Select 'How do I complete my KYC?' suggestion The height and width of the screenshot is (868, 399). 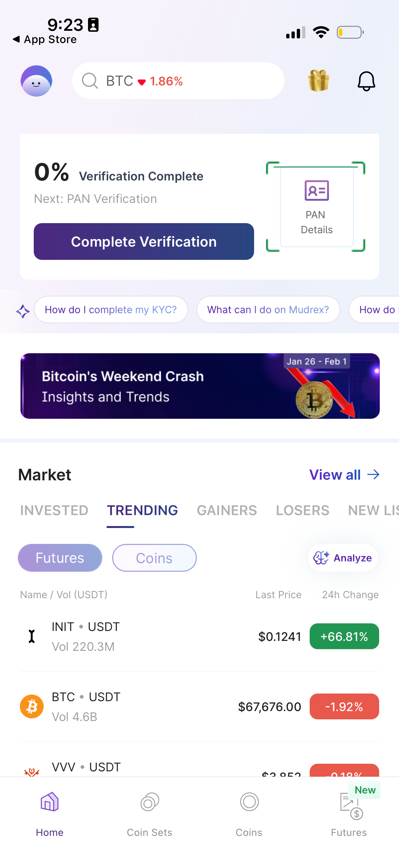coord(111,309)
